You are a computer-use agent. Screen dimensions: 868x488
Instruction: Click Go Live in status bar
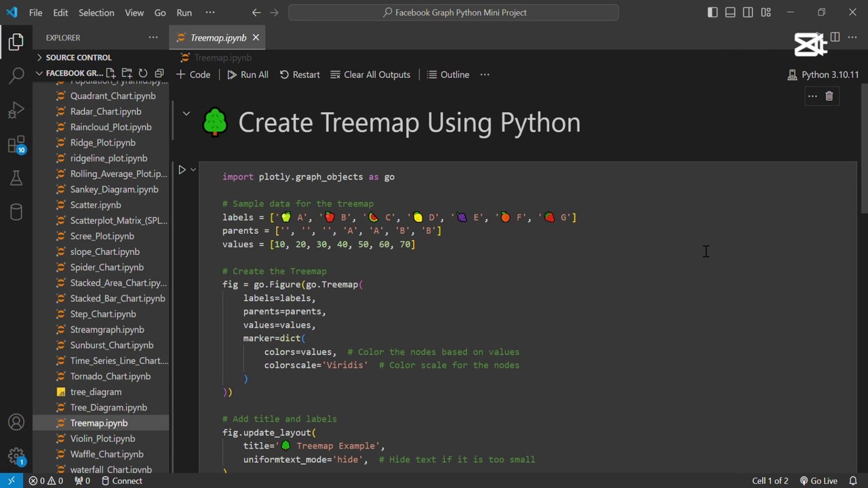click(x=818, y=481)
